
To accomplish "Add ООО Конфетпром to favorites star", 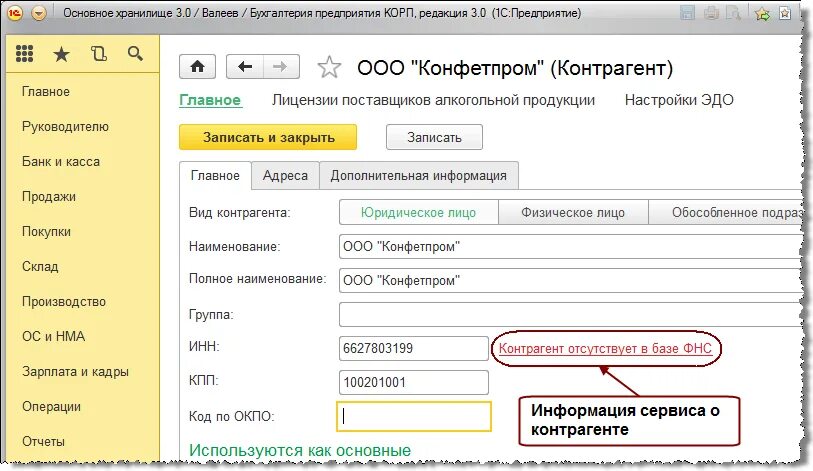I will (329, 67).
